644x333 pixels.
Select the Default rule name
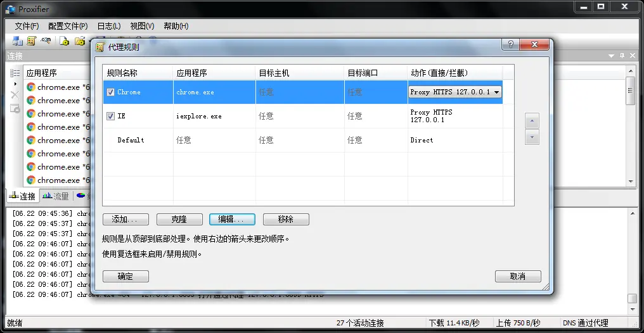point(131,141)
